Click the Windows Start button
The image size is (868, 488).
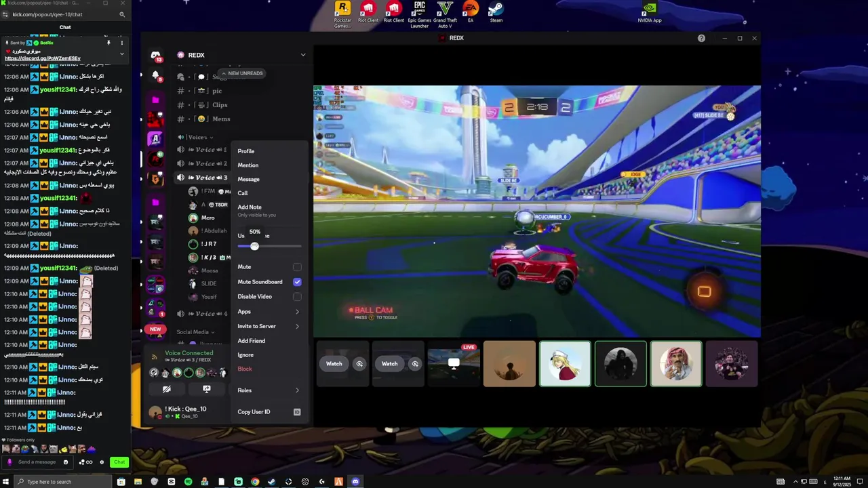click(x=6, y=482)
